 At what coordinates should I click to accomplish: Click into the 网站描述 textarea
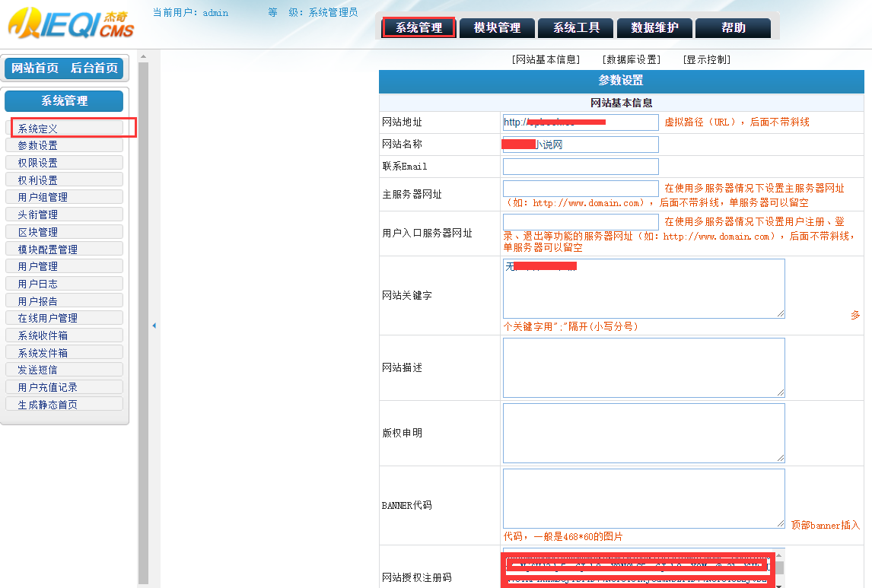pyautogui.click(x=644, y=368)
